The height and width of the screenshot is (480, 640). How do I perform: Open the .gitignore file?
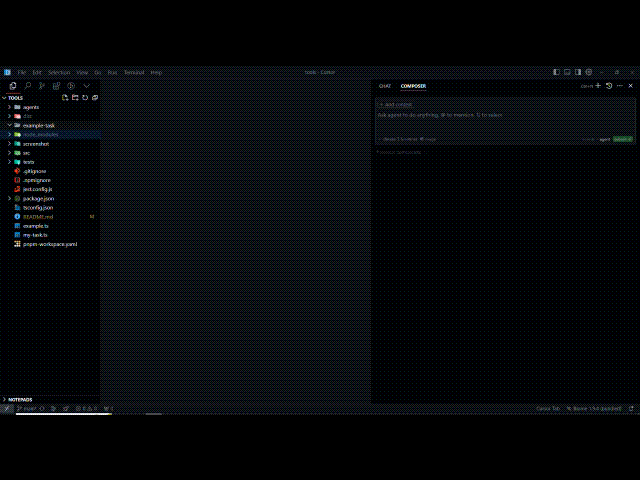[x=50, y=171]
